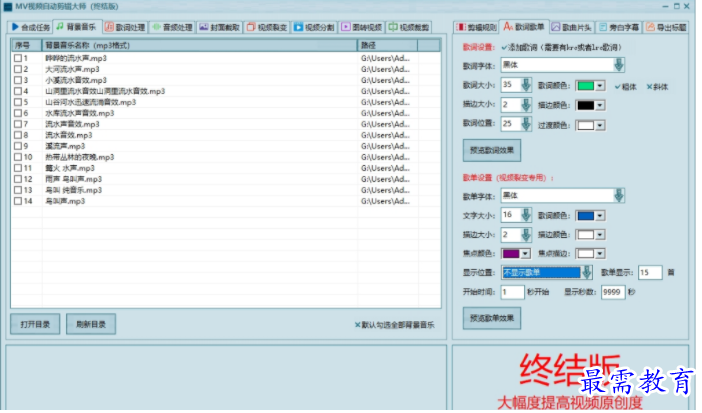Select the checkbox for 小溪流水音效.mp3
The width and height of the screenshot is (702, 413).
[18, 80]
